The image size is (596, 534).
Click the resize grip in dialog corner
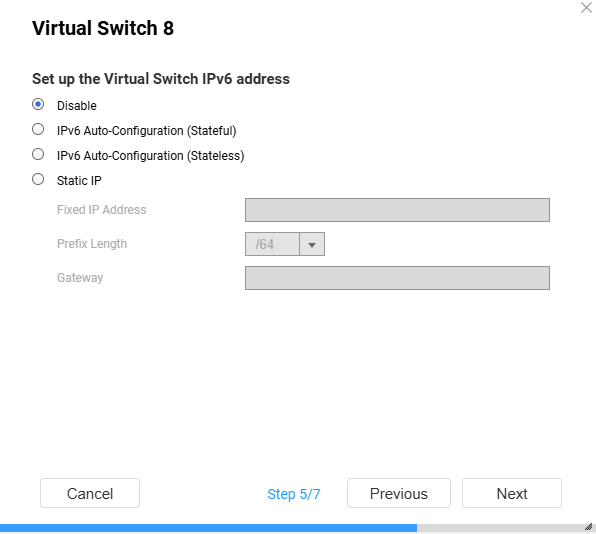click(x=588, y=527)
